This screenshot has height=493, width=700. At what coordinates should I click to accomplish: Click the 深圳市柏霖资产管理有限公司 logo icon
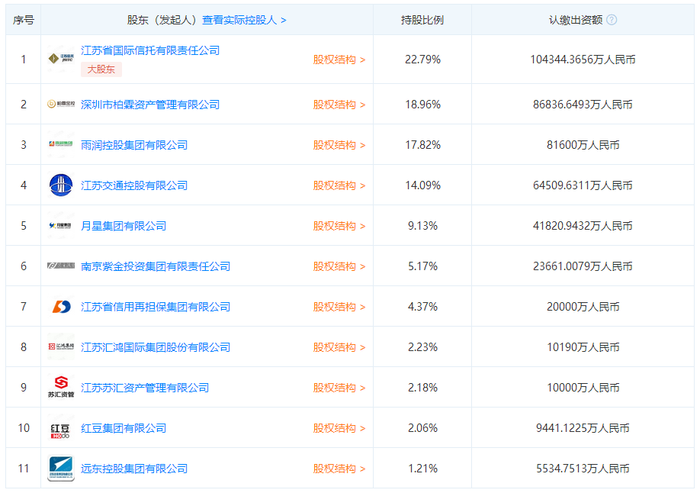[x=61, y=104]
